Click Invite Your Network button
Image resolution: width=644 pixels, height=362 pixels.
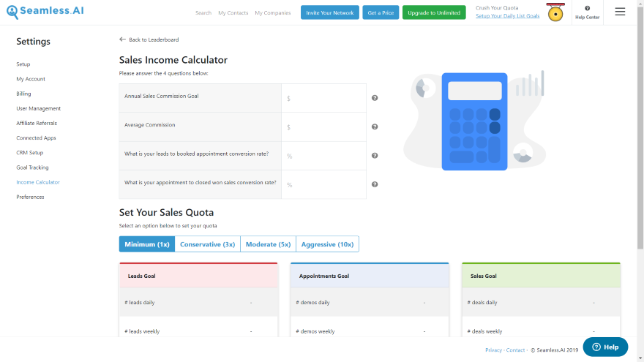pyautogui.click(x=329, y=12)
